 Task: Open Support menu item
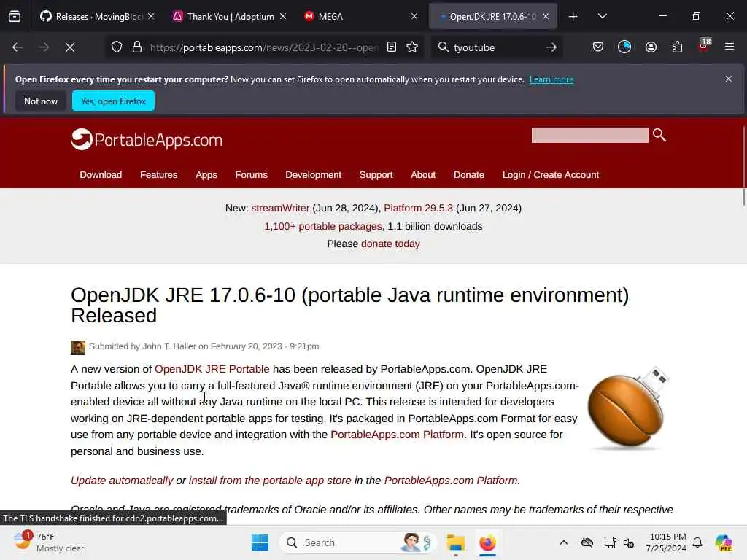point(376,175)
